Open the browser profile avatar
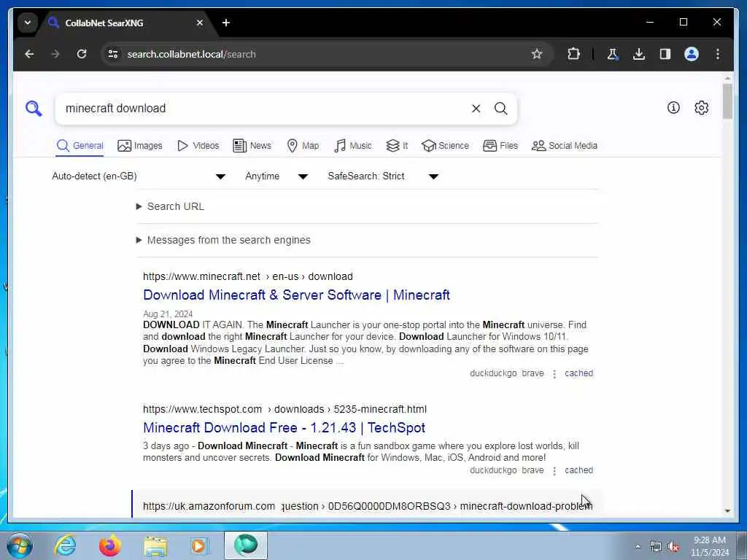 click(692, 54)
